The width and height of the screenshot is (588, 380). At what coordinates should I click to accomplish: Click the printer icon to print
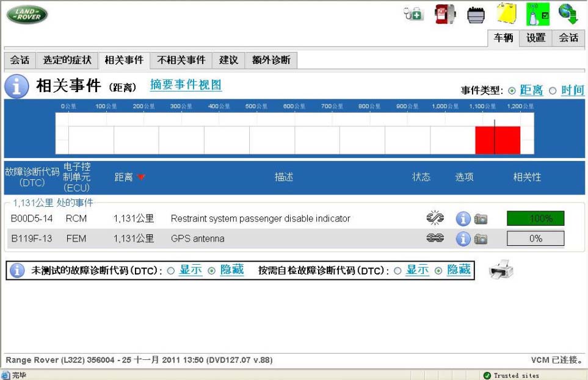point(501,269)
